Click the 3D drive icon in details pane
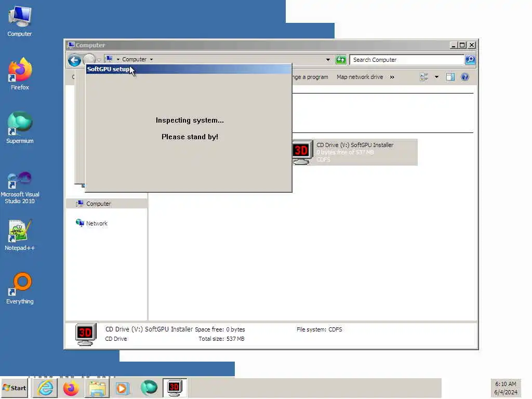Viewport: 532px width, 399px height. coord(85,334)
